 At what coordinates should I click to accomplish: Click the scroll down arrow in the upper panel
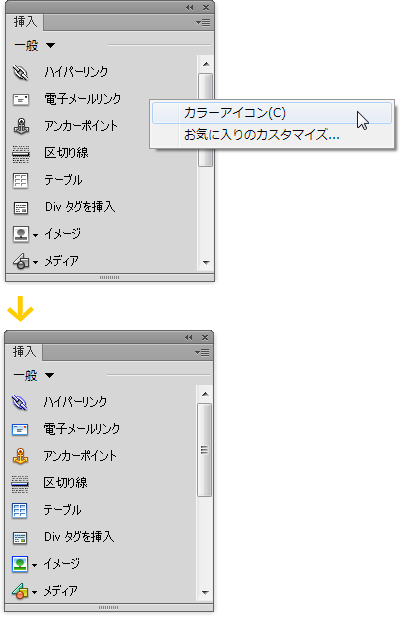coord(206,262)
